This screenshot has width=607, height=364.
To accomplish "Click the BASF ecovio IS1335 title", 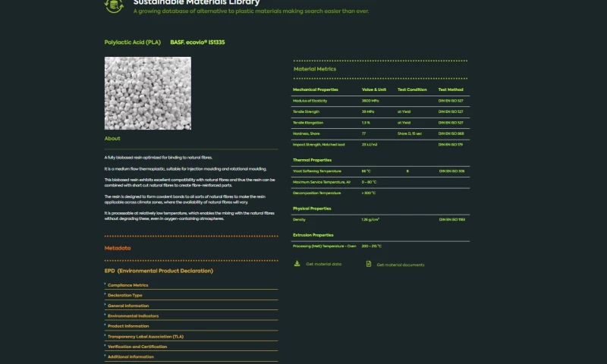I will (x=197, y=42).
